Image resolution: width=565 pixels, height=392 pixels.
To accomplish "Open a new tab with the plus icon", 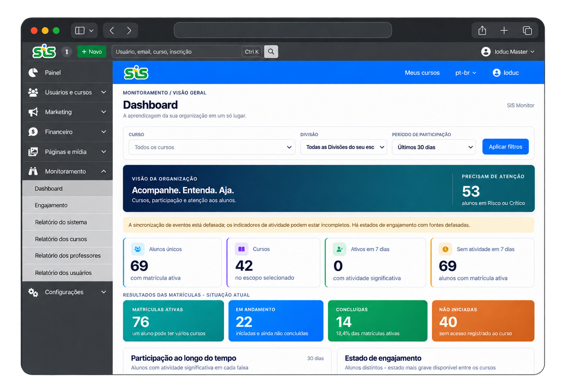I will [504, 30].
